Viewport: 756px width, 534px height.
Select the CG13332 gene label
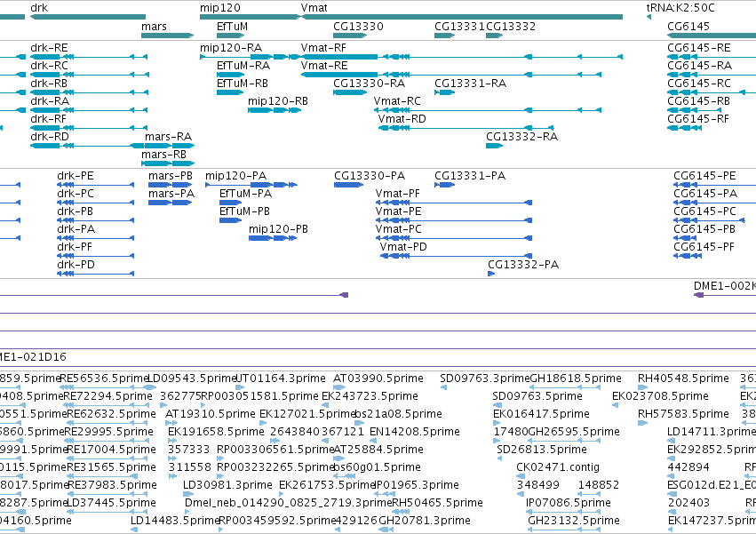coord(511,26)
